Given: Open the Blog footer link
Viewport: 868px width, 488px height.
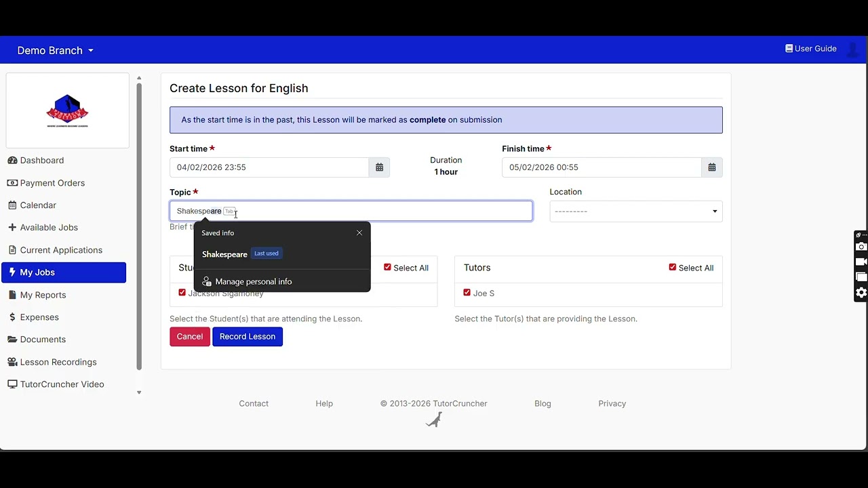Looking at the screenshot, I should 542,403.
